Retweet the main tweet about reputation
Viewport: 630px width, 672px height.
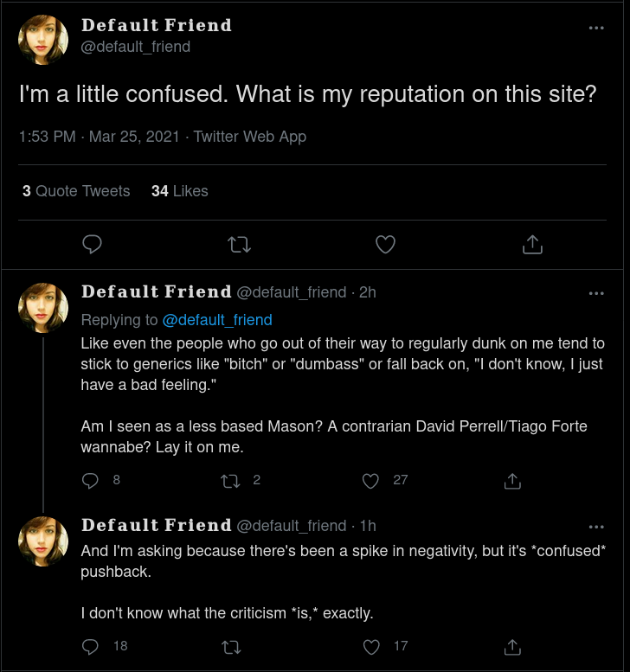pyautogui.click(x=239, y=245)
